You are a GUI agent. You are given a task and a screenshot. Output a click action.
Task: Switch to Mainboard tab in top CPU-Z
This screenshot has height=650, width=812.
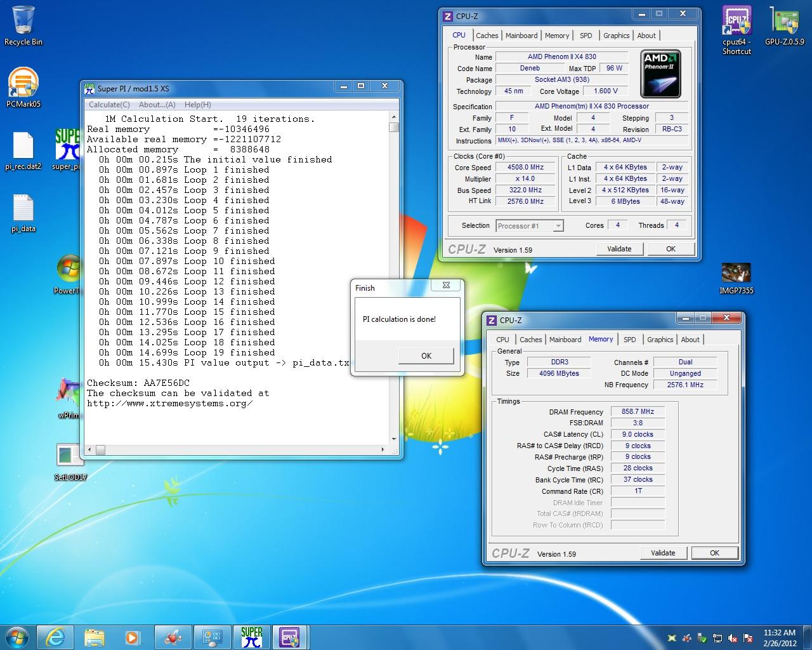coord(521,36)
